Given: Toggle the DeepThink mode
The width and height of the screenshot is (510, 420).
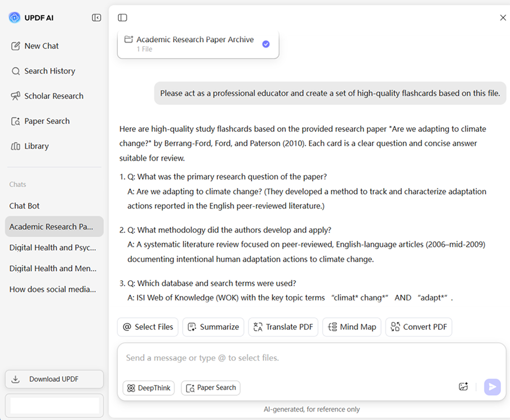Looking at the screenshot, I should point(148,388).
